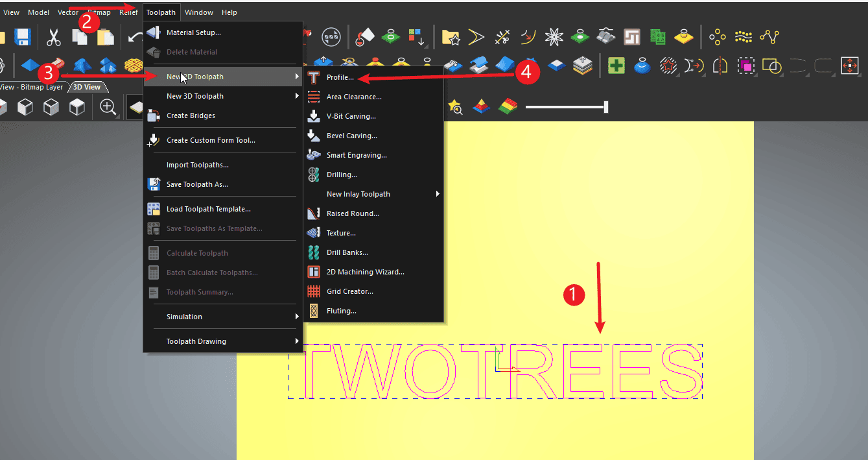Click the star folder icon in the top toolbar
The image size is (868, 460).
(451, 37)
